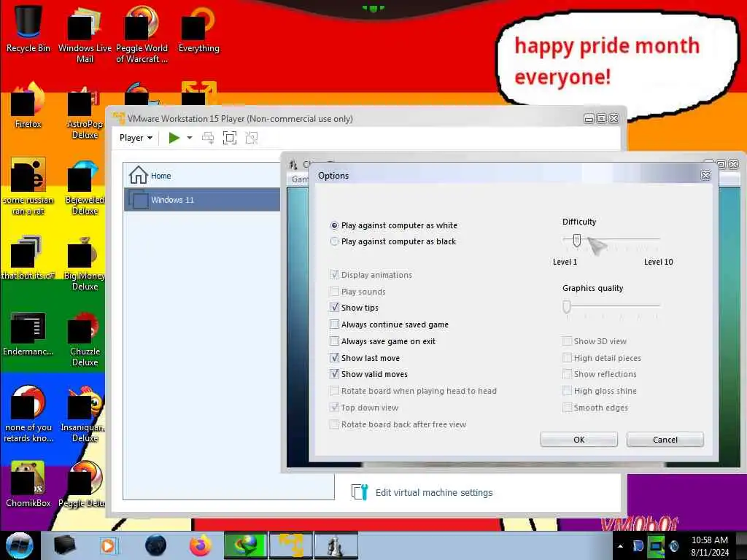Image resolution: width=747 pixels, height=560 pixels.
Task: Open the Game menu in Chess Titans
Action: click(x=300, y=179)
